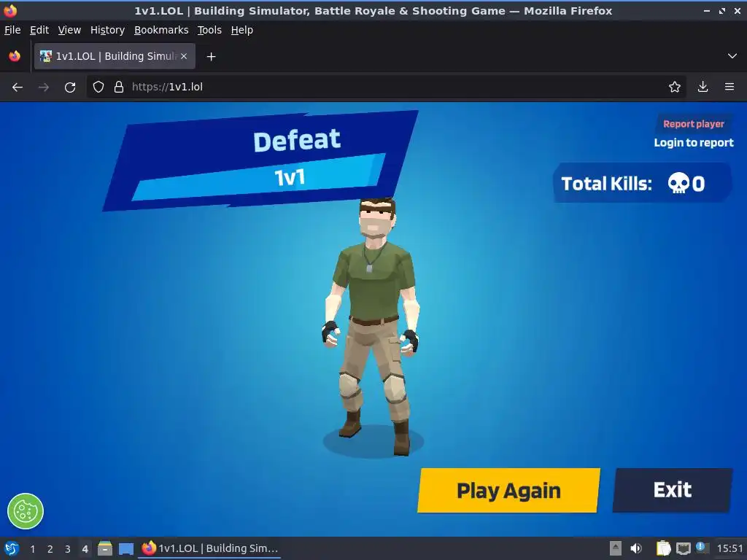Click the 1v1 mode label
747x560 pixels.
[x=290, y=178]
